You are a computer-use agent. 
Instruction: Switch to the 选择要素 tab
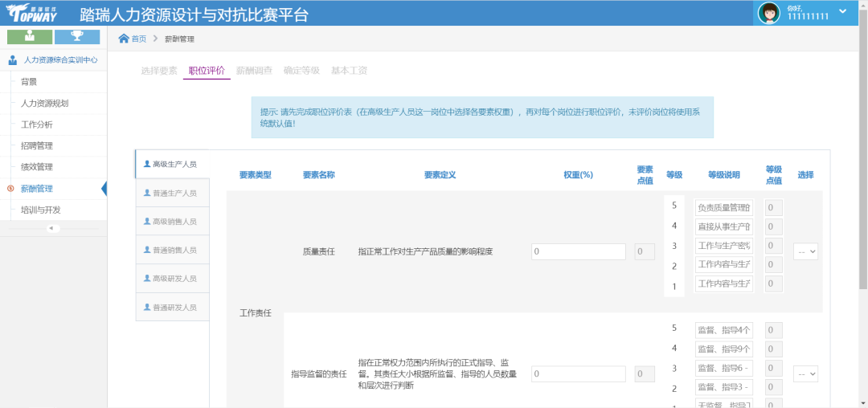pos(159,71)
